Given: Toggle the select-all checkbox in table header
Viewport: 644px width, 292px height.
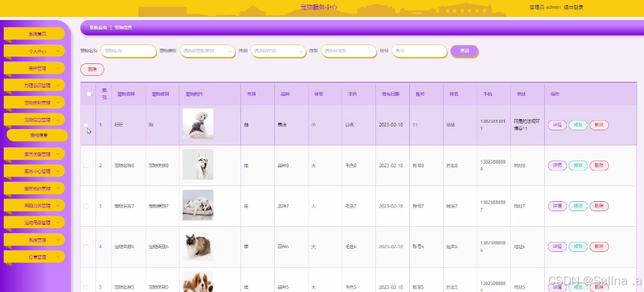Looking at the screenshot, I should tap(89, 94).
